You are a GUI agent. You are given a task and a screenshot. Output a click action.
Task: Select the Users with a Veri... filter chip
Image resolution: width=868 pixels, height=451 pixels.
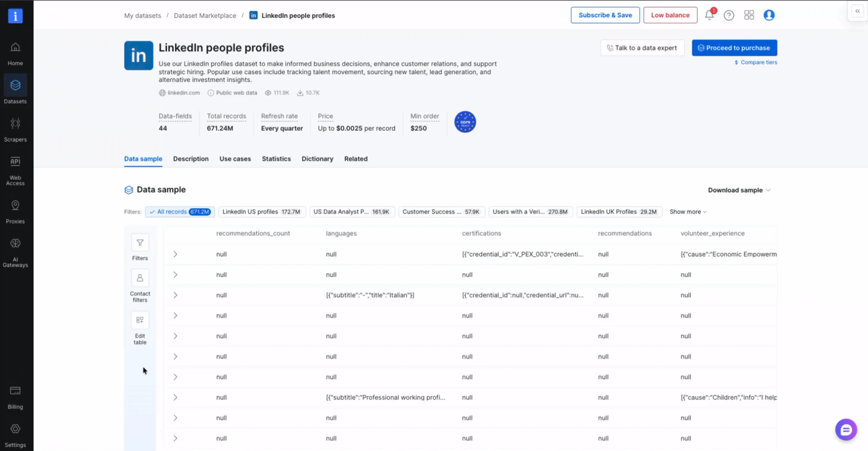531,212
